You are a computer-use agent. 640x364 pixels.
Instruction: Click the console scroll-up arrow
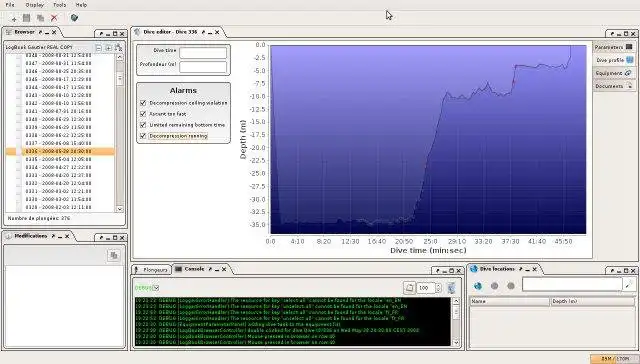[x=456, y=301]
